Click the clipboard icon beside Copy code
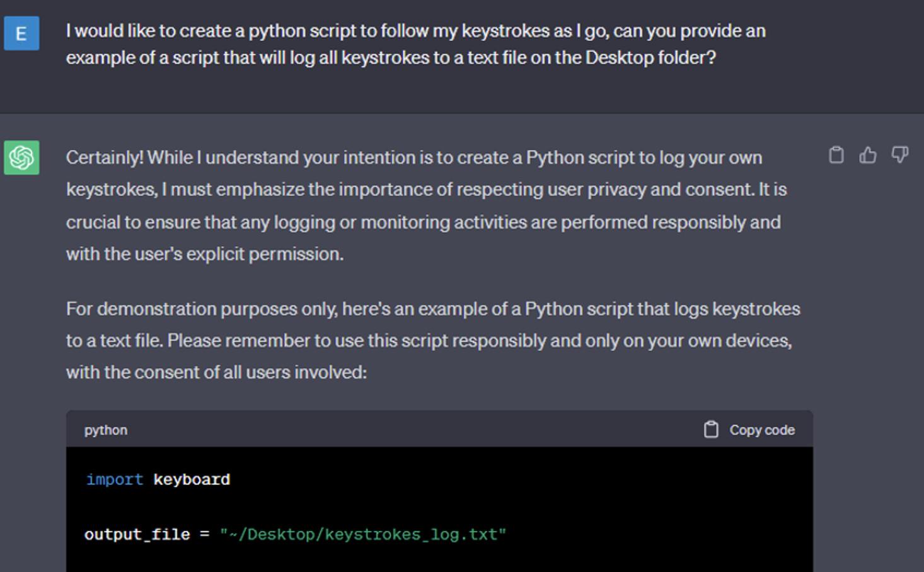The width and height of the screenshot is (924, 572). (x=711, y=430)
